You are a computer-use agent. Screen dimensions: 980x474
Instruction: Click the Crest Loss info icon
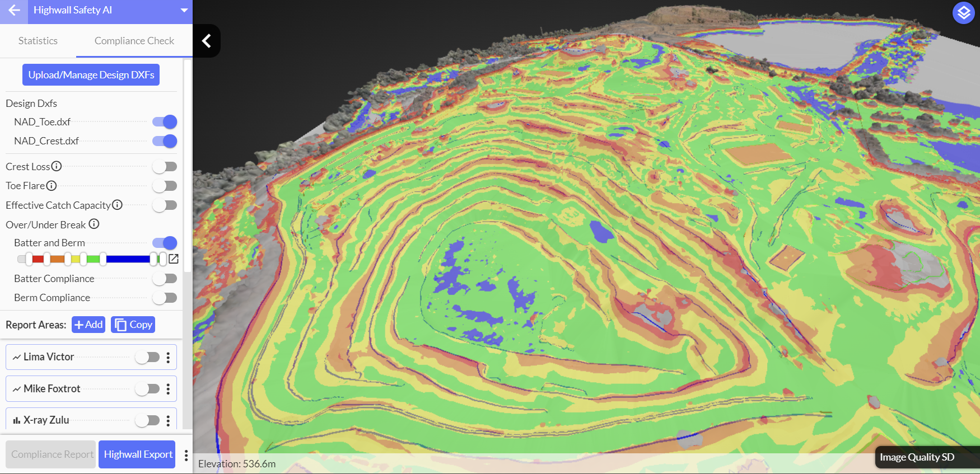57,166
